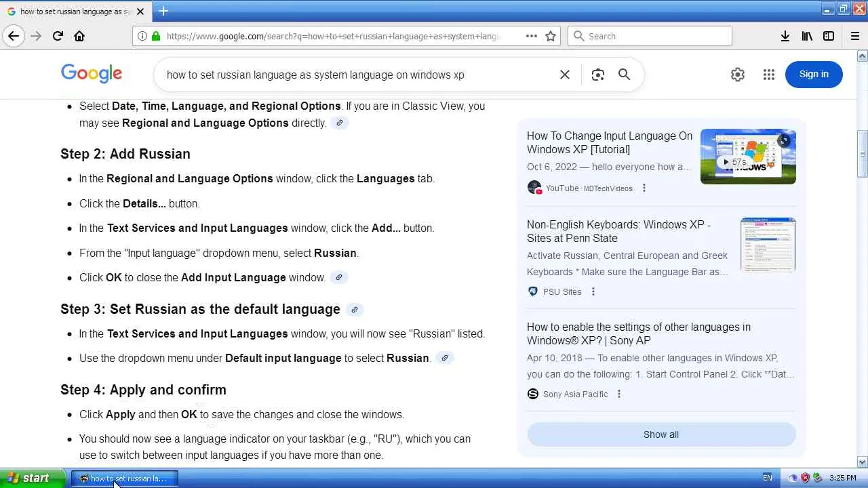Show the Firefox sidebars

[x=829, y=36]
